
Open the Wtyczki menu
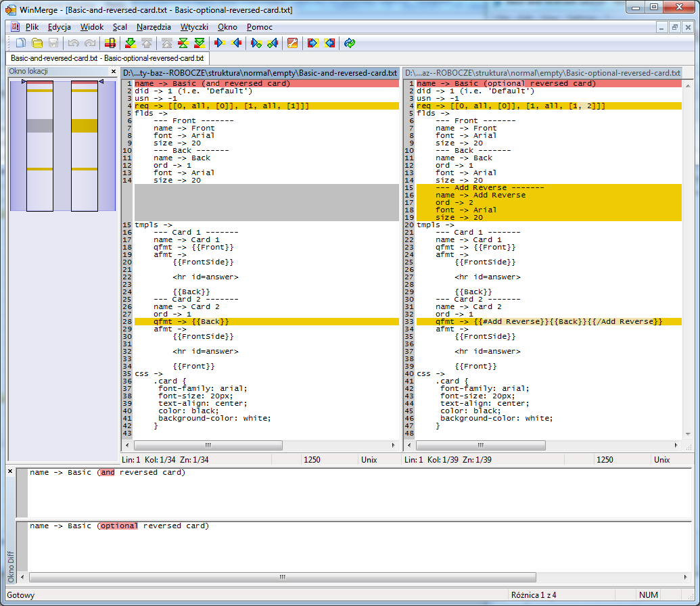click(x=194, y=27)
